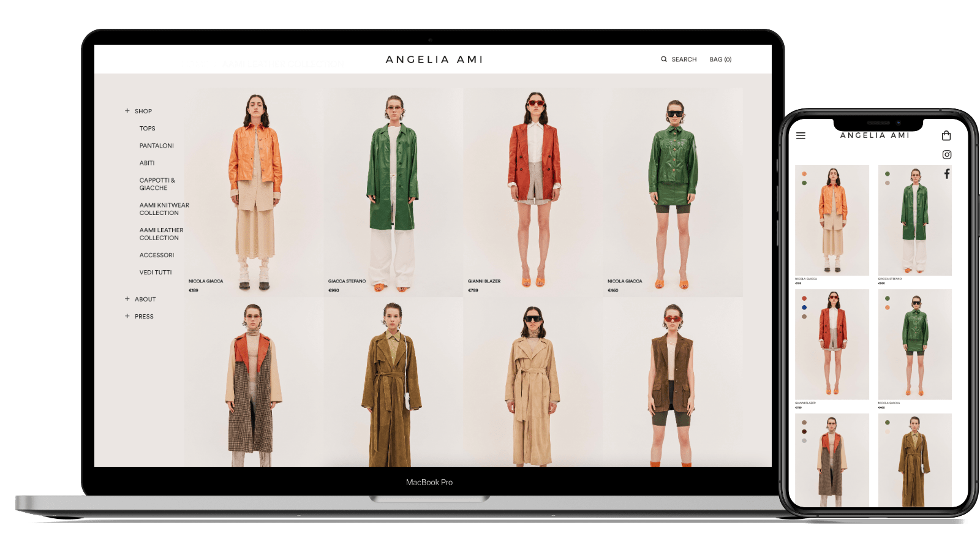This screenshot has height=544, width=980.
Task: Open the Instagram icon on the phone
Action: pos(947,155)
